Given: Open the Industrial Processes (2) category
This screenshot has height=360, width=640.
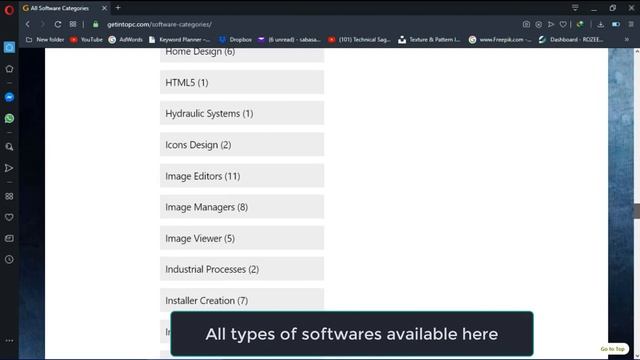Looking at the screenshot, I should [x=242, y=269].
